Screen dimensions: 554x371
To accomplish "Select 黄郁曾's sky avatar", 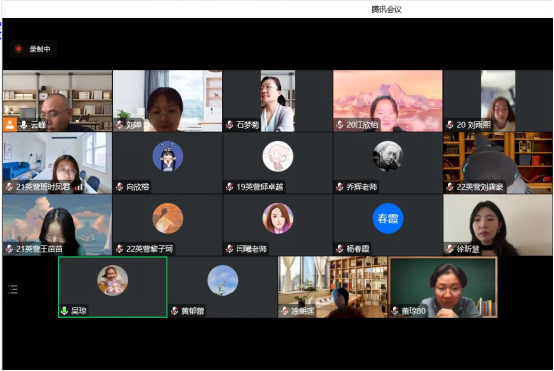I will [223, 281].
